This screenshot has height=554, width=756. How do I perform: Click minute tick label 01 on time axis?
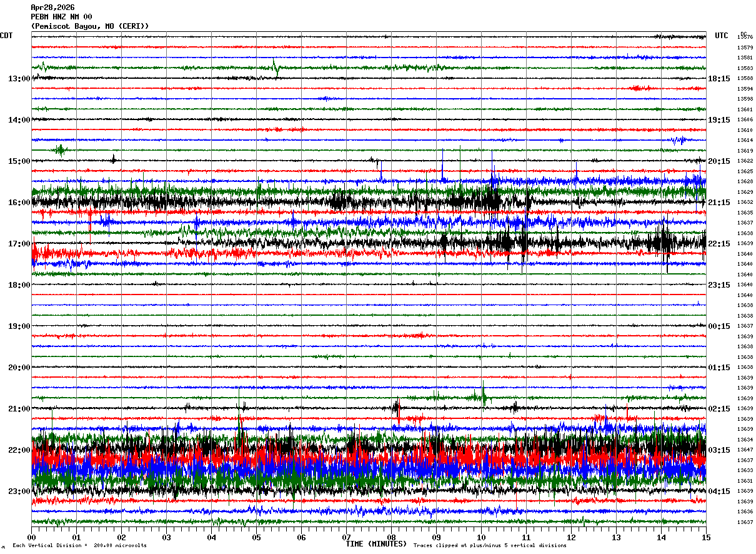pos(77,538)
